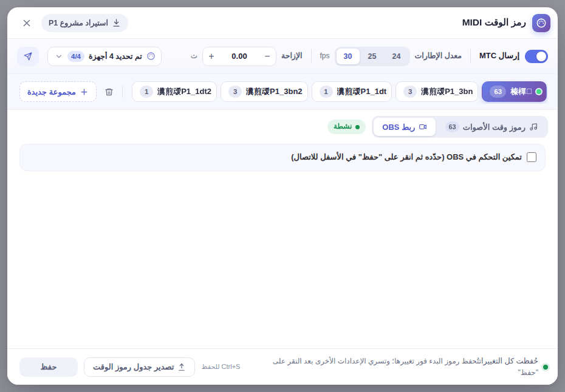The height and width of the screenshot is (392, 565).
Task: Select the group tab ending P1_3bn2
Action: click(x=264, y=92)
